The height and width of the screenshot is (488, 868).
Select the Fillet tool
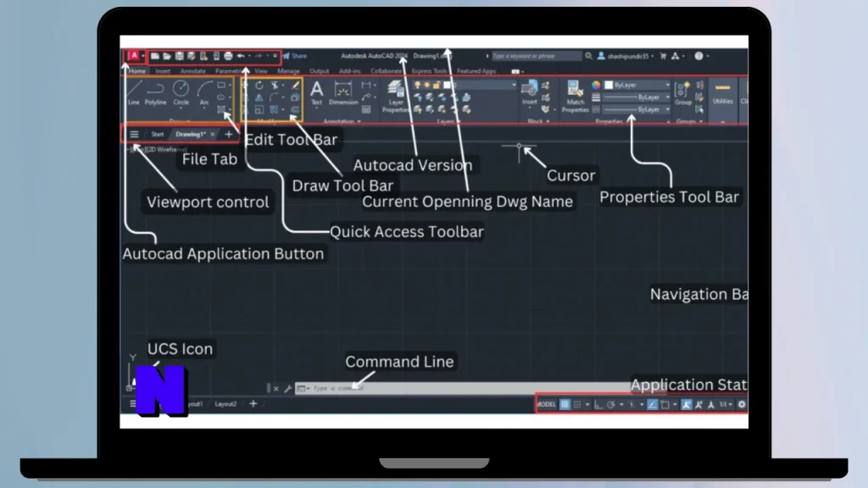(274, 97)
